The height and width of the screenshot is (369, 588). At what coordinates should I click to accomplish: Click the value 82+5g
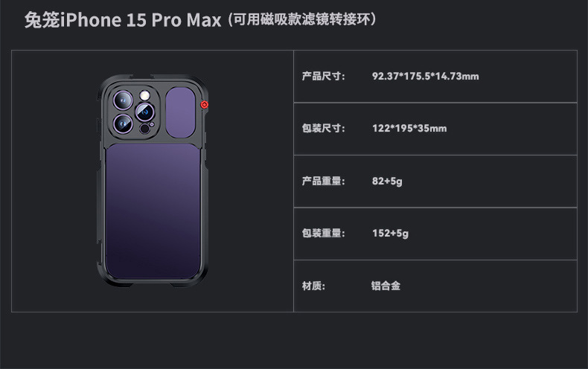[x=387, y=181]
